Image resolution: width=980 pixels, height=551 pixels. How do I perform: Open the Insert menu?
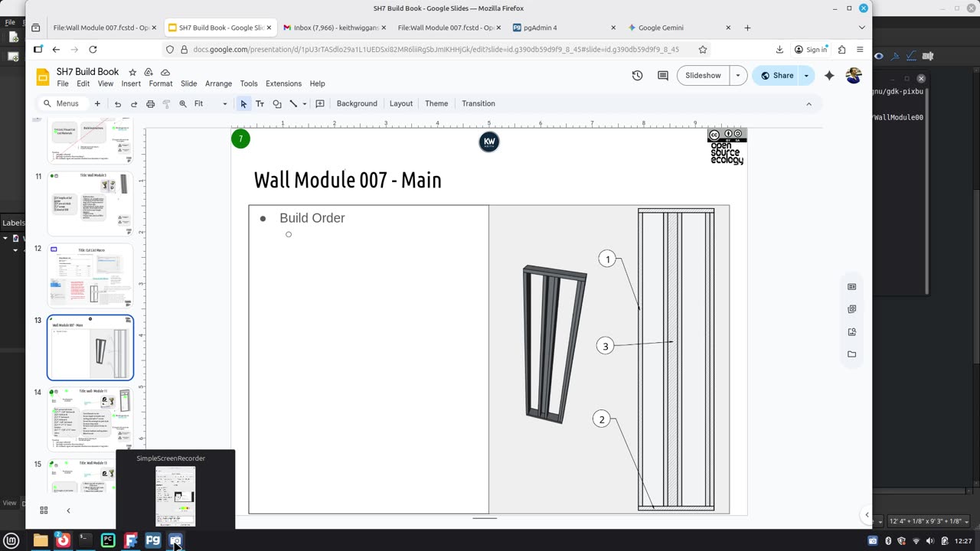tap(131, 83)
